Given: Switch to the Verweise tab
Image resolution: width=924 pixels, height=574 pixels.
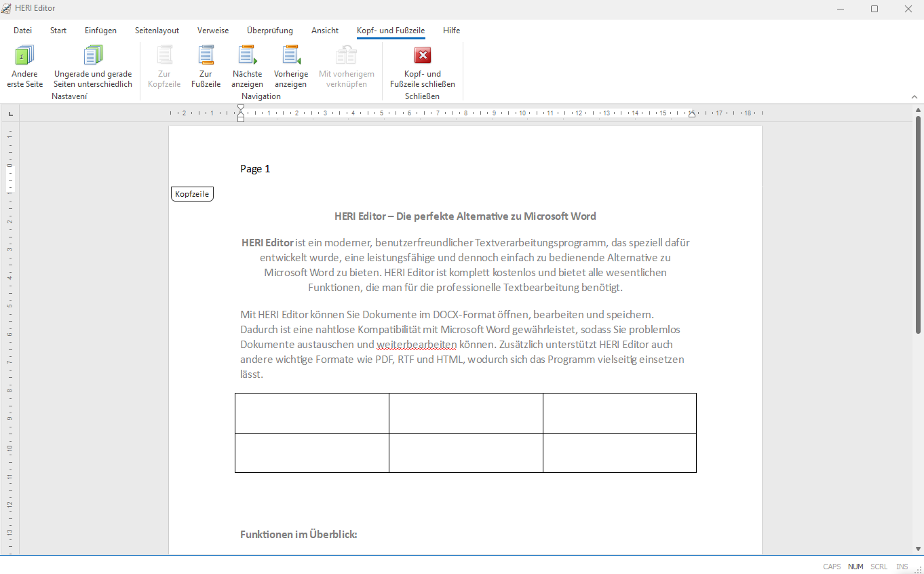Looking at the screenshot, I should (x=213, y=31).
